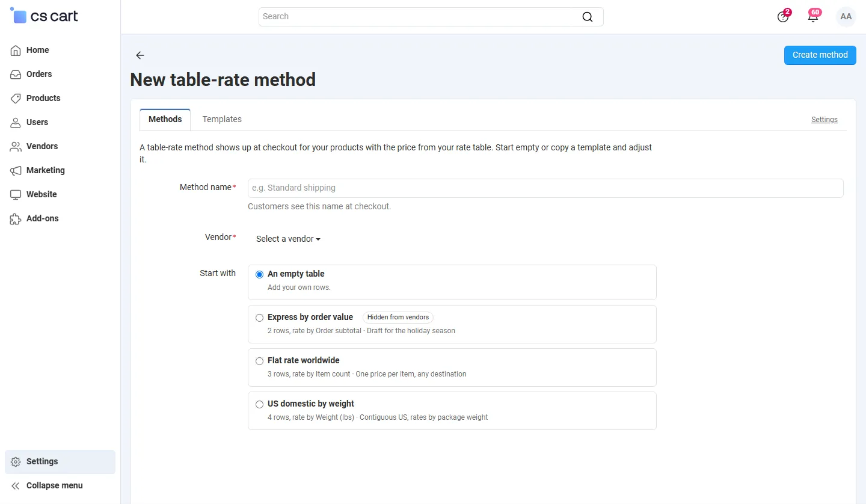The image size is (866, 504).
Task: Click the search magnifier icon
Action: (588, 17)
